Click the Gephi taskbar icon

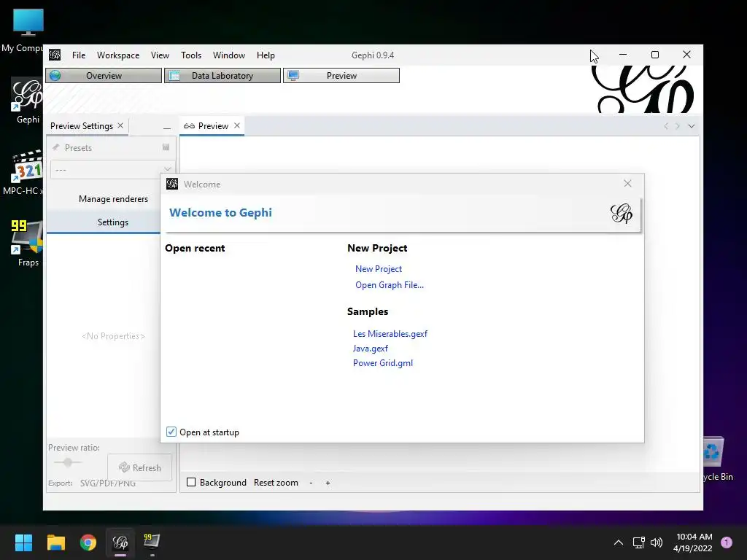tap(120, 542)
